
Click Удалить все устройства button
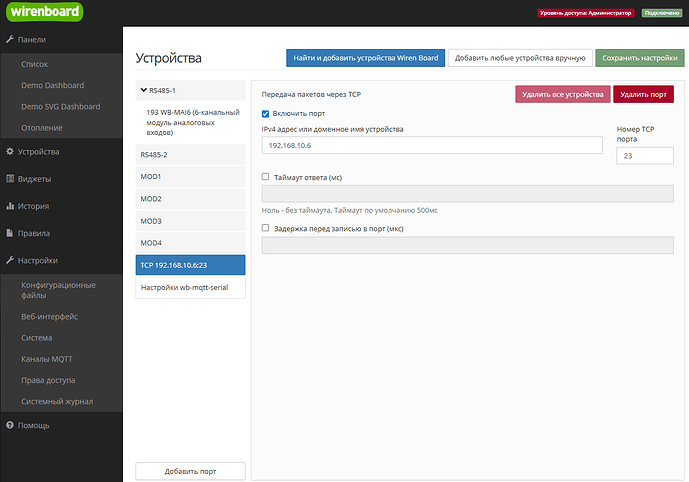(x=563, y=94)
